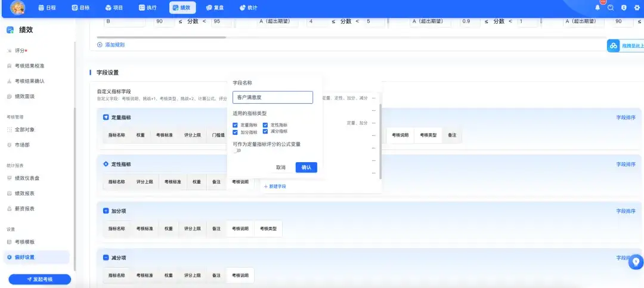
Task: Toggle the 定量指标 checkbox
Action: (x=236, y=125)
